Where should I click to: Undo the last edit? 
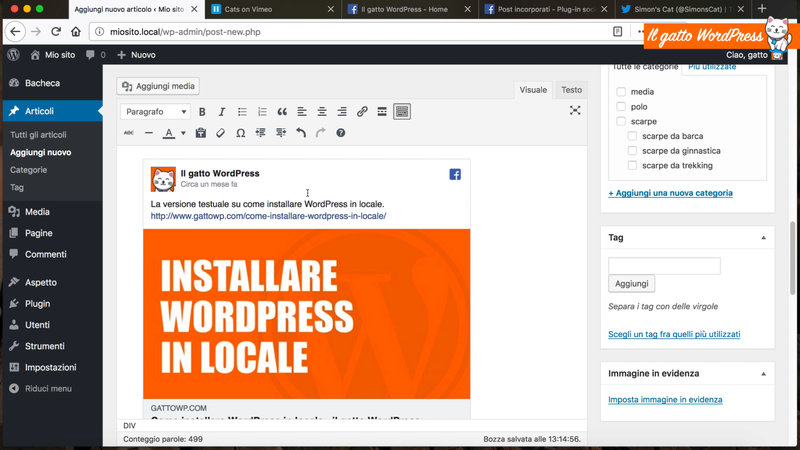tap(301, 133)
